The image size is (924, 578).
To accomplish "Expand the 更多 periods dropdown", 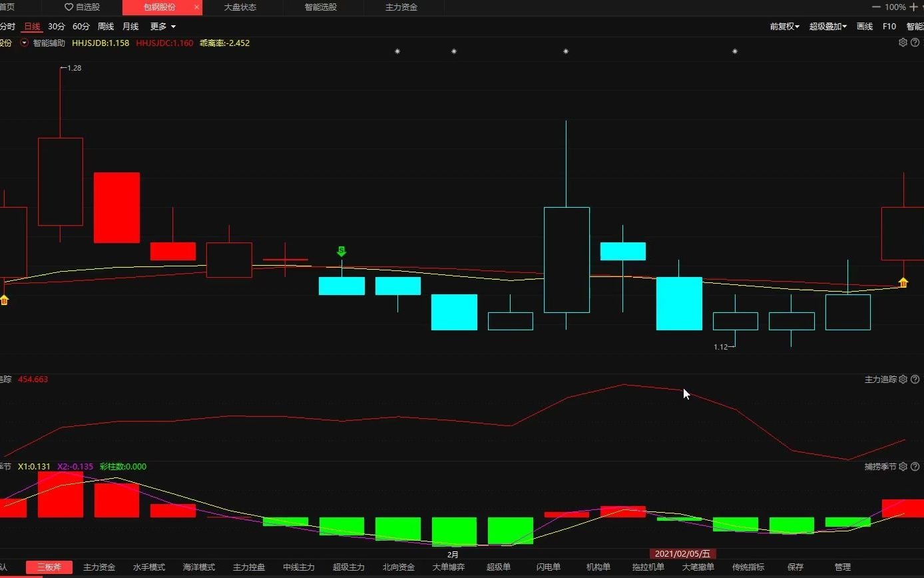I will point(163,27).
